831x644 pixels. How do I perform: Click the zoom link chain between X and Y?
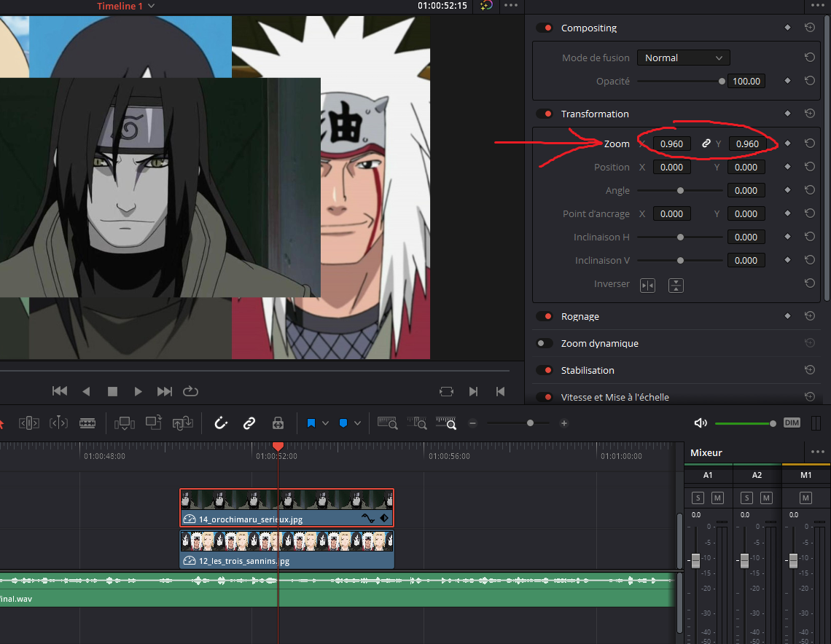point(706,144)
